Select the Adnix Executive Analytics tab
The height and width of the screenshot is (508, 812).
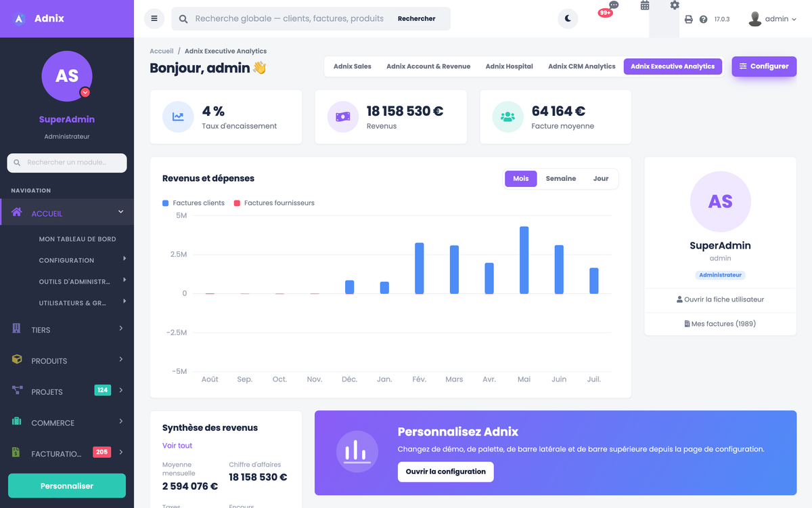[x=673, y=66]
